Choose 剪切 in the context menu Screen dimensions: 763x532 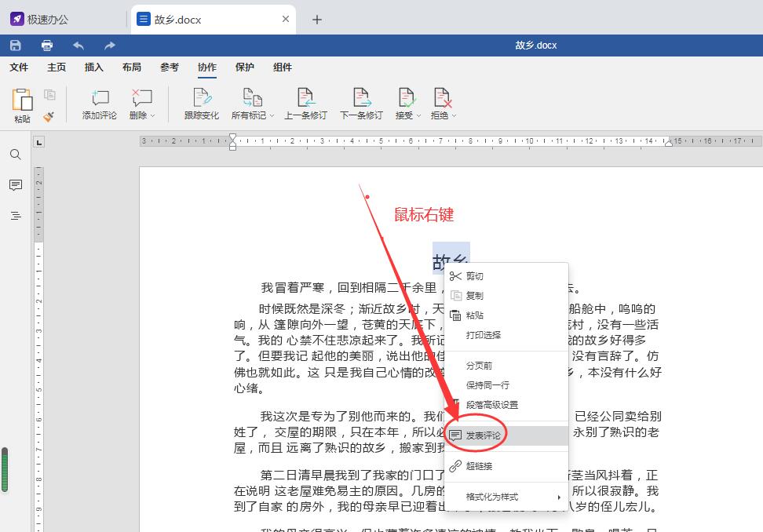[x=506, y=276]
